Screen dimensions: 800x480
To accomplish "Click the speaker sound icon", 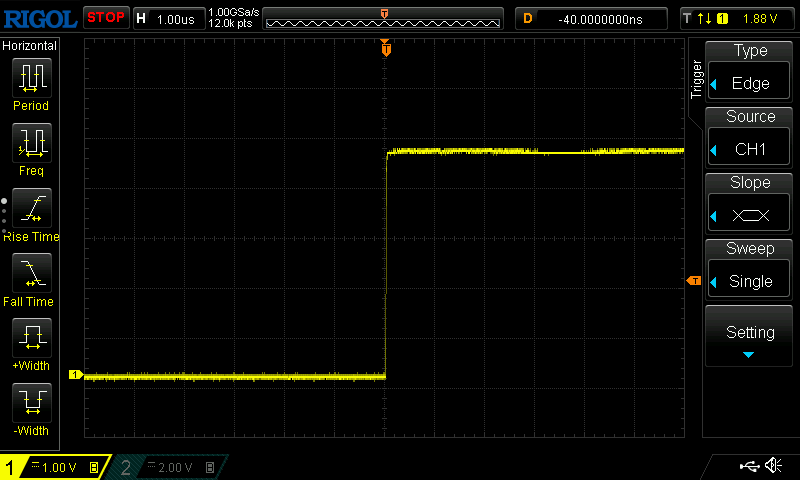I will click(x=773, y=466).
